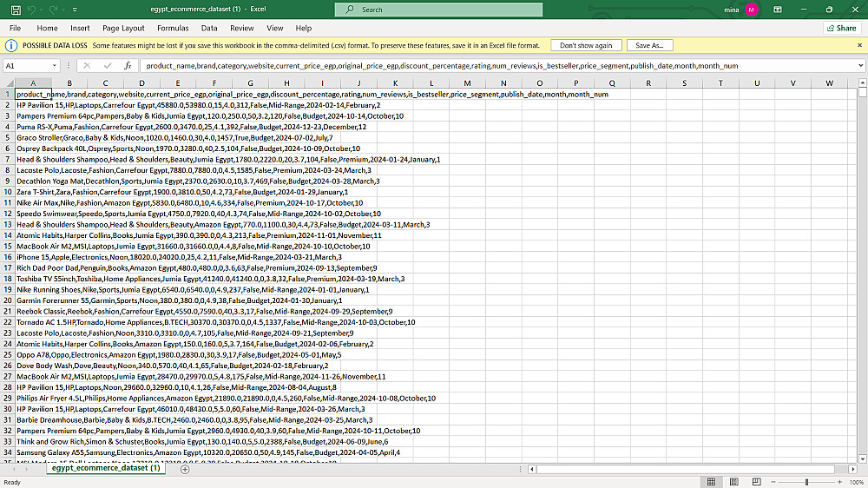The image size is (868, 488).
Task: Switch to the View tab
Action: click(274, 28)
